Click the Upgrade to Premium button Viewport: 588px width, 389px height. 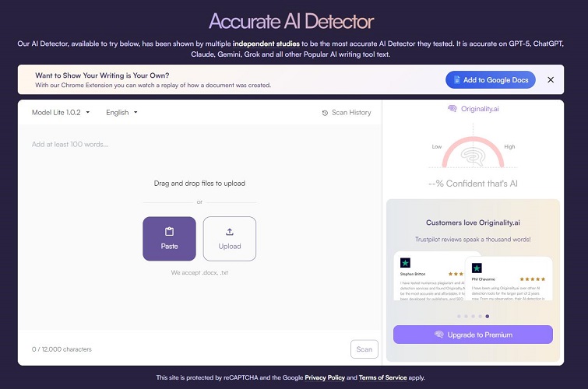point(473,335)
